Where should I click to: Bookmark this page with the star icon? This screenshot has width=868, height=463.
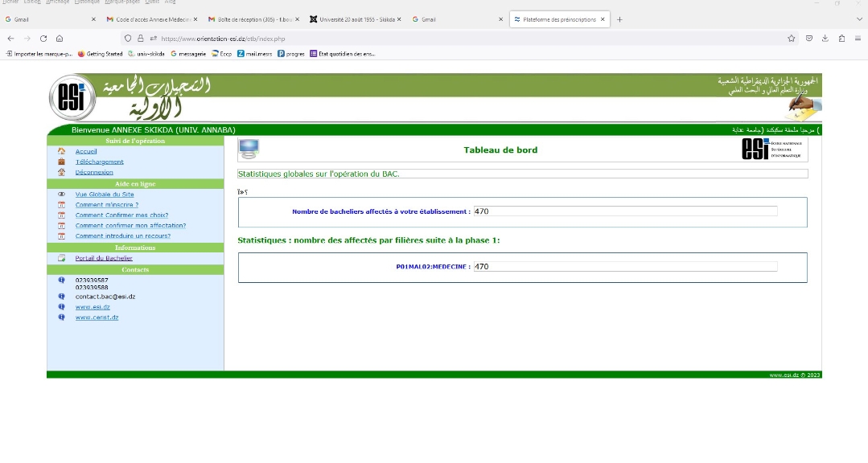pos(791,38)
